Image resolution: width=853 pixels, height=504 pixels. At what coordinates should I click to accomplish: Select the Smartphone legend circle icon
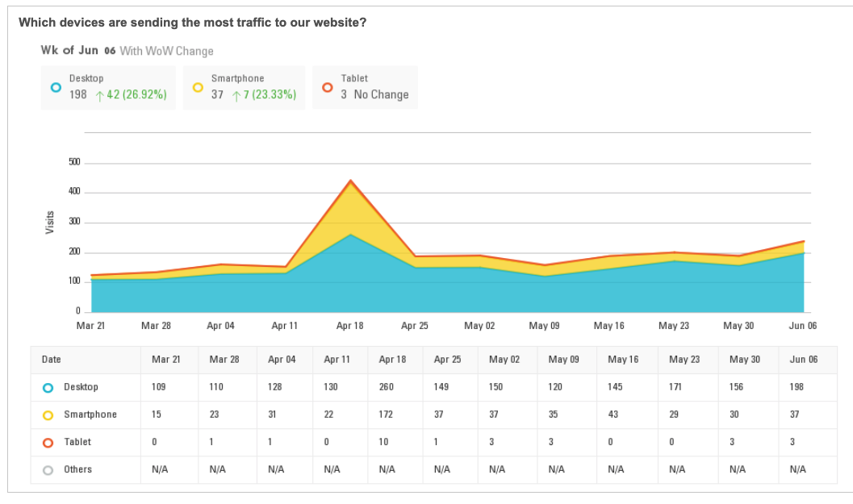198,86
